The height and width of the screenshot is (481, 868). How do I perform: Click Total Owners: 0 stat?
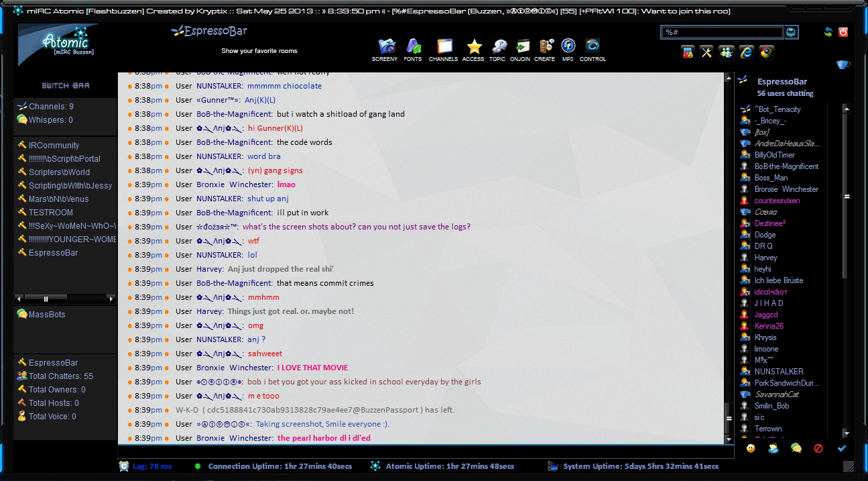click(52, 390)
